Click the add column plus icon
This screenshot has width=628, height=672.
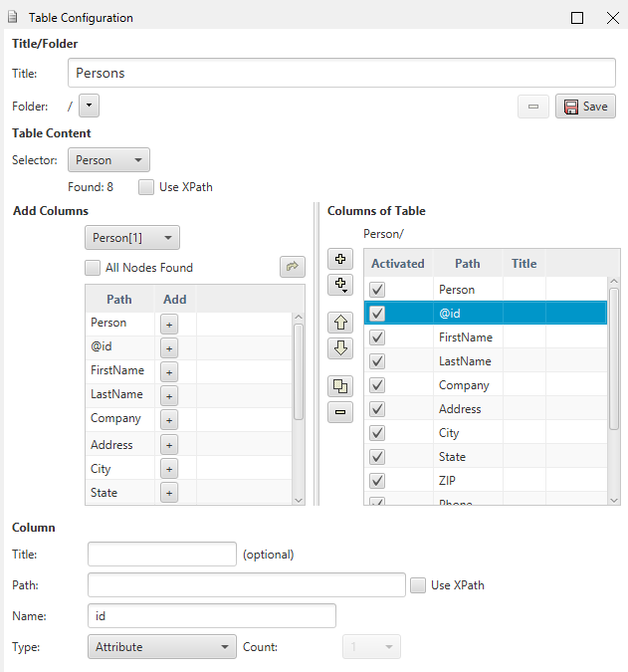click(x=340, y=259)
